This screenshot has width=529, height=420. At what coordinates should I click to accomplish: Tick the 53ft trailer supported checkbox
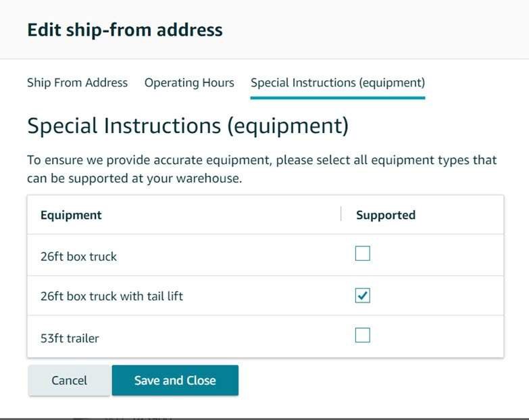[363, 336]
